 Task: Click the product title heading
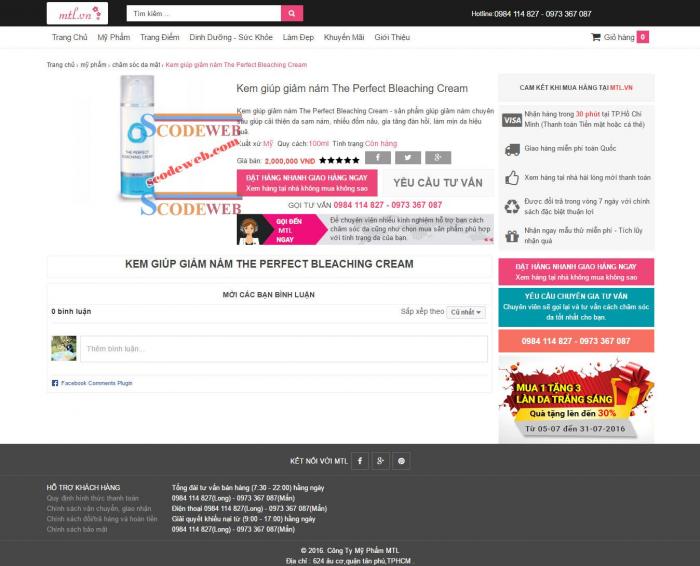pos(352,88)
